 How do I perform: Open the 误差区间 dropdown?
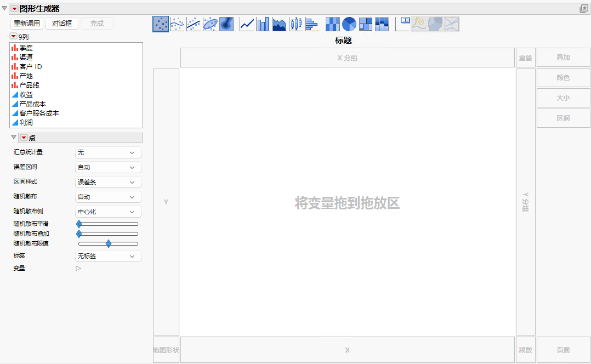pos(108,167)
